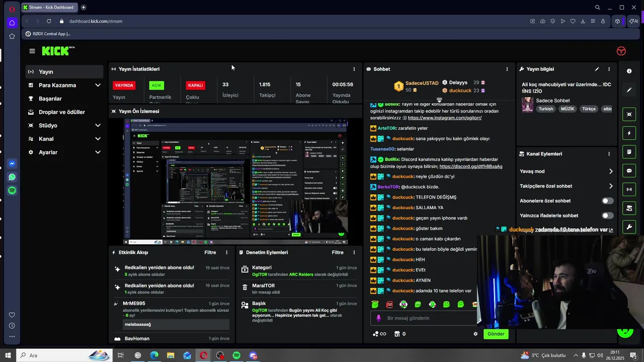Expand the Kanal sidebar section
Image resolution: width=644 pixels, height=362 pixels.
tap(98, 139)
